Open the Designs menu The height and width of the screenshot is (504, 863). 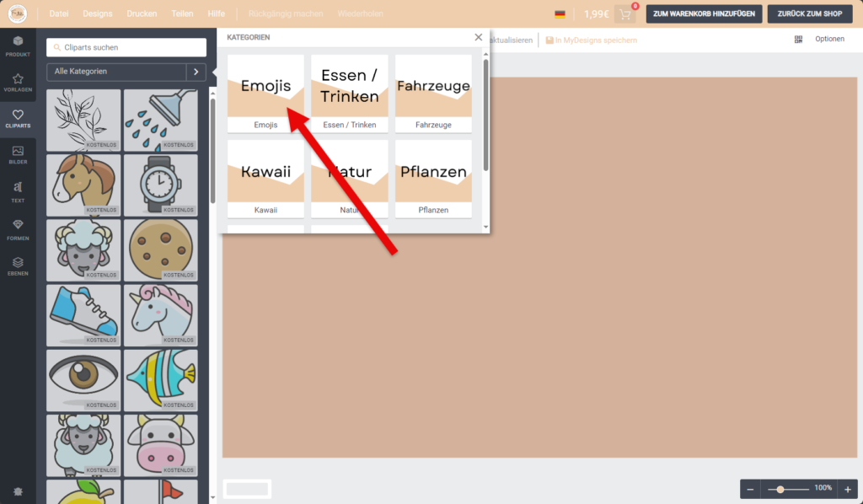tap(98, 14)
